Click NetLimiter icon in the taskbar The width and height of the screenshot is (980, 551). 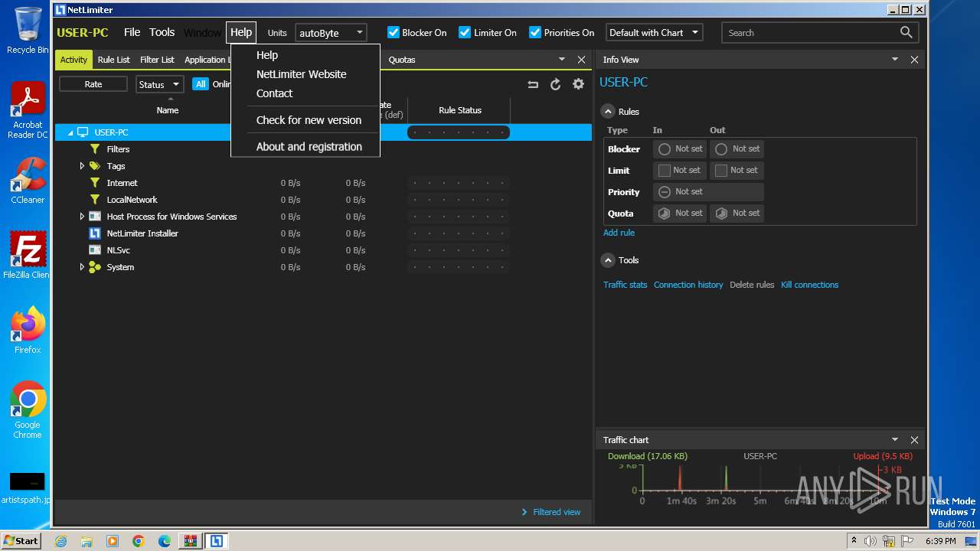click(217, 541)
